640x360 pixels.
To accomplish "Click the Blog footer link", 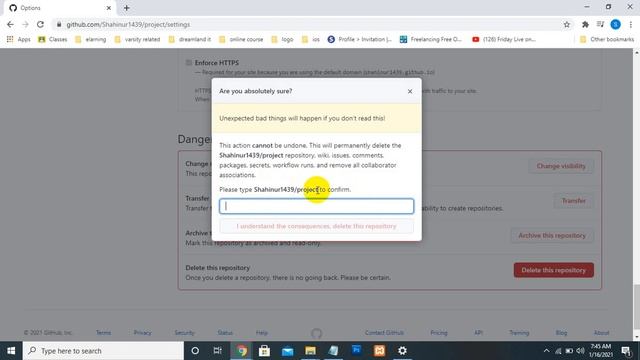I will coord(561,333).
